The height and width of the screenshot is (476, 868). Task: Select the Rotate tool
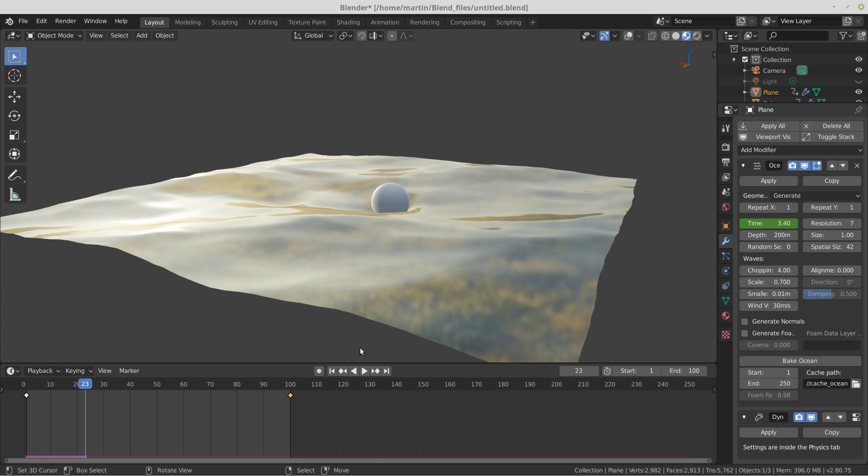(14, 115)
